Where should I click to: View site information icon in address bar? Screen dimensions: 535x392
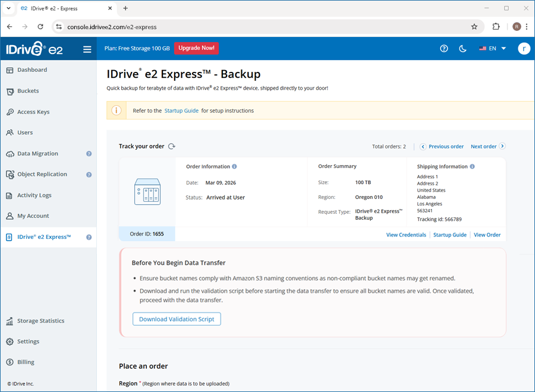59,27
